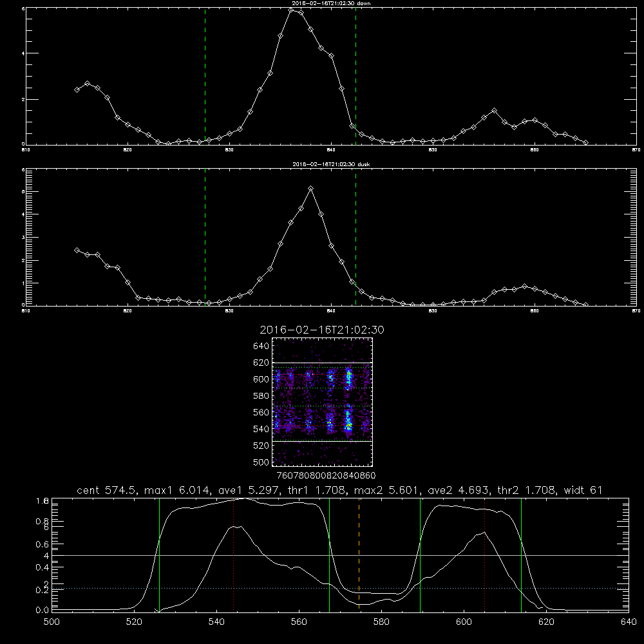Click the upper solid white line in spectral image
The height and width of the screenshot is (644, 644).
pos(323,363)
